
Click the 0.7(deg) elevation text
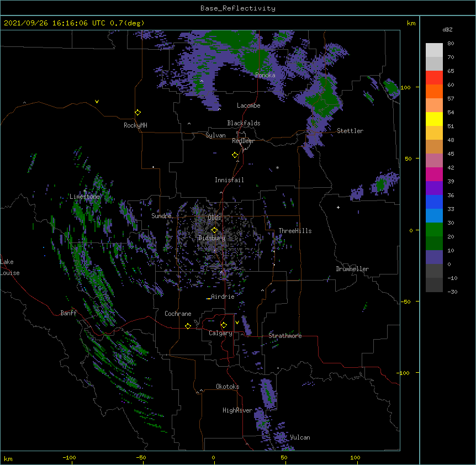click(127, 23)
